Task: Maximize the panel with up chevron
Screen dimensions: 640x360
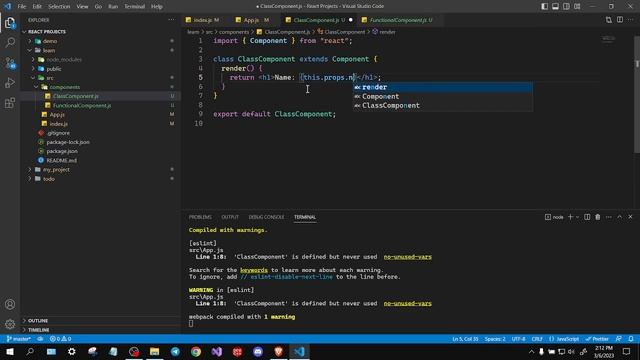Action: [620, 217]
